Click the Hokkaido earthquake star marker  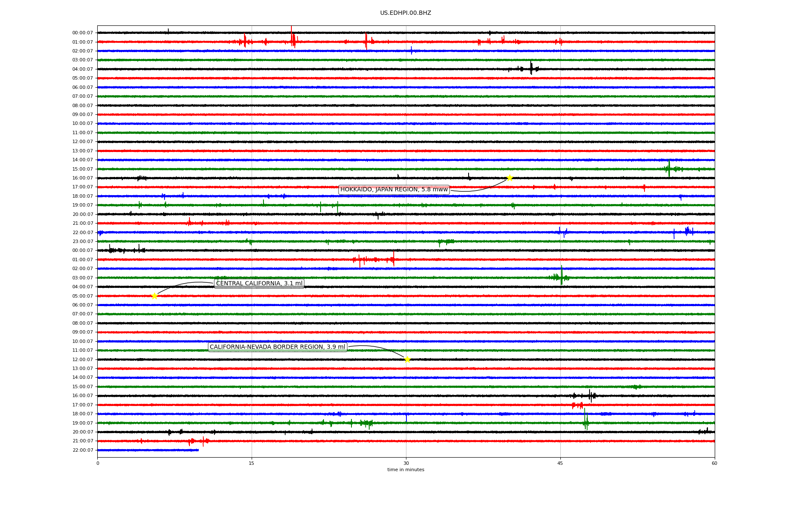click(x=510, y=178)
